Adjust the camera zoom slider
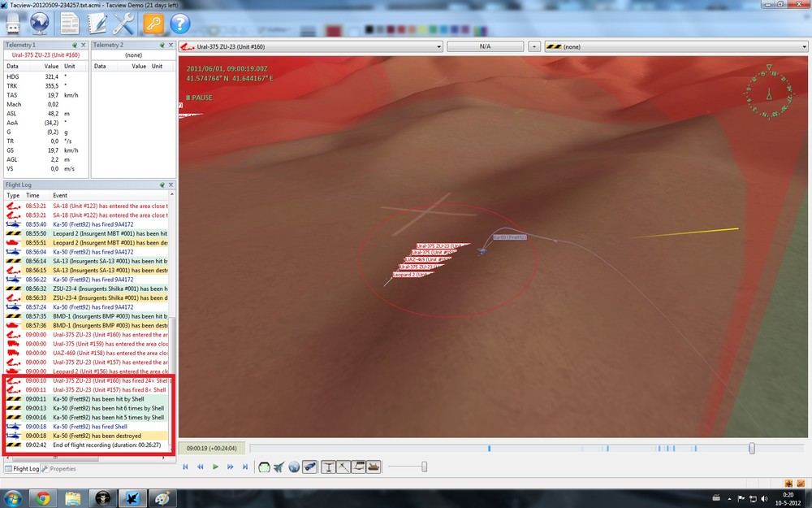This screenshot has height=508, width=812. tap(423, 466)
